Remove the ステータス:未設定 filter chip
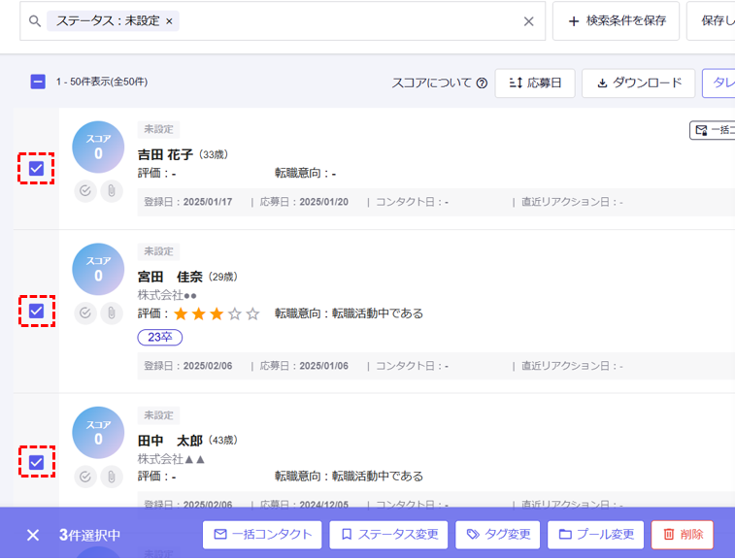 tap(169, 21)
